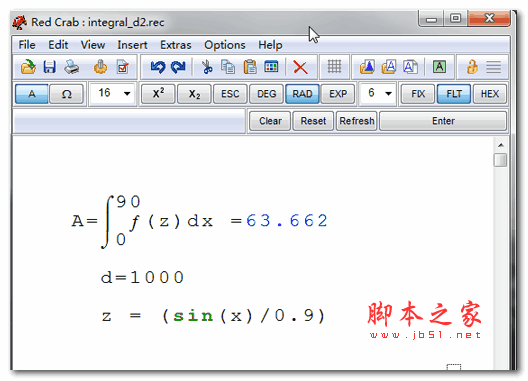This screenshot has width=528, height=381.
Task: Toggle superscript X² button
Action: (158, 94)
